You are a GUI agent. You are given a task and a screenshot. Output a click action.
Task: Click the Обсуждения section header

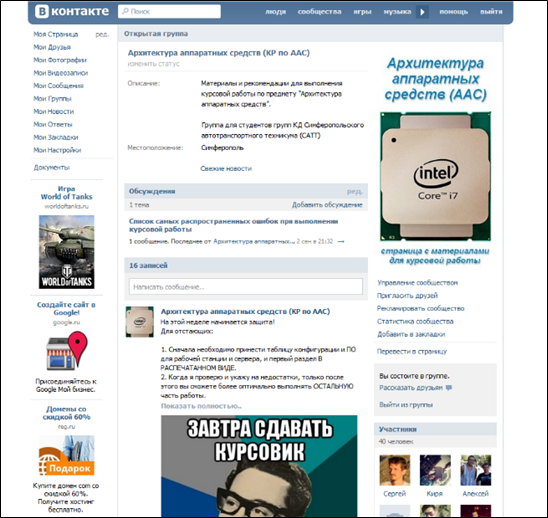152,191
